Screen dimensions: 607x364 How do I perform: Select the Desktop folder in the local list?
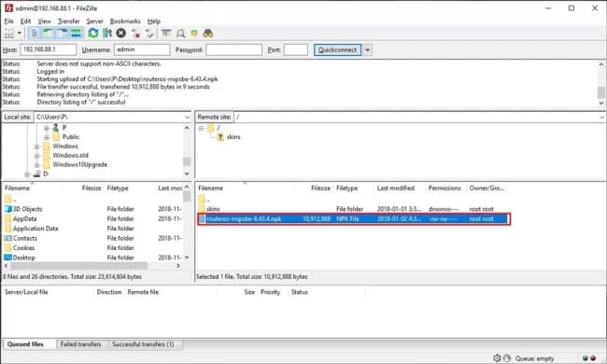click(23, 258)
